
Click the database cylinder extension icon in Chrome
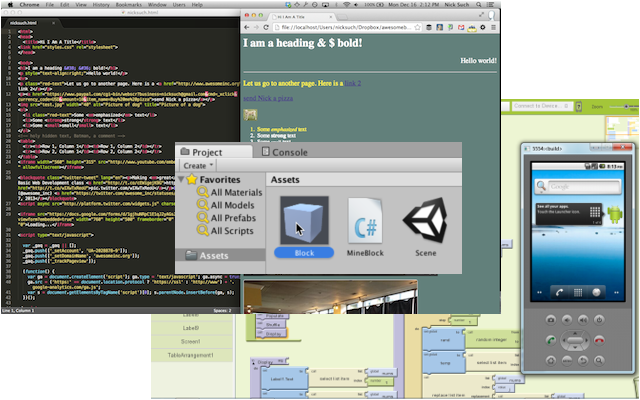coord(429,27)
